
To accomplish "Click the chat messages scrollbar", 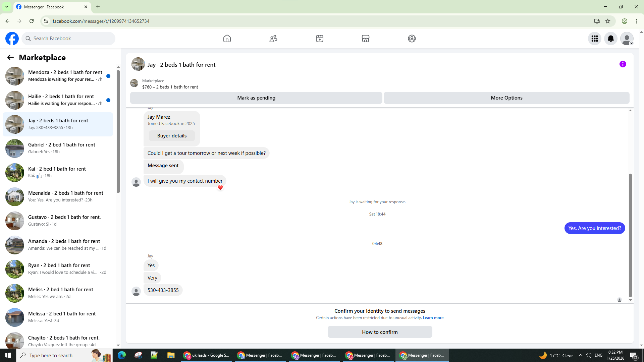I will point(630,235).
